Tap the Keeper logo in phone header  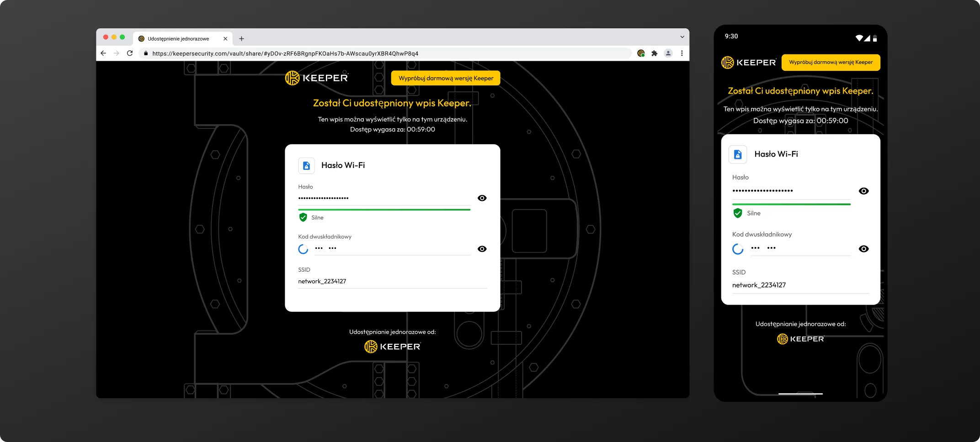click(x=748, y=63)
